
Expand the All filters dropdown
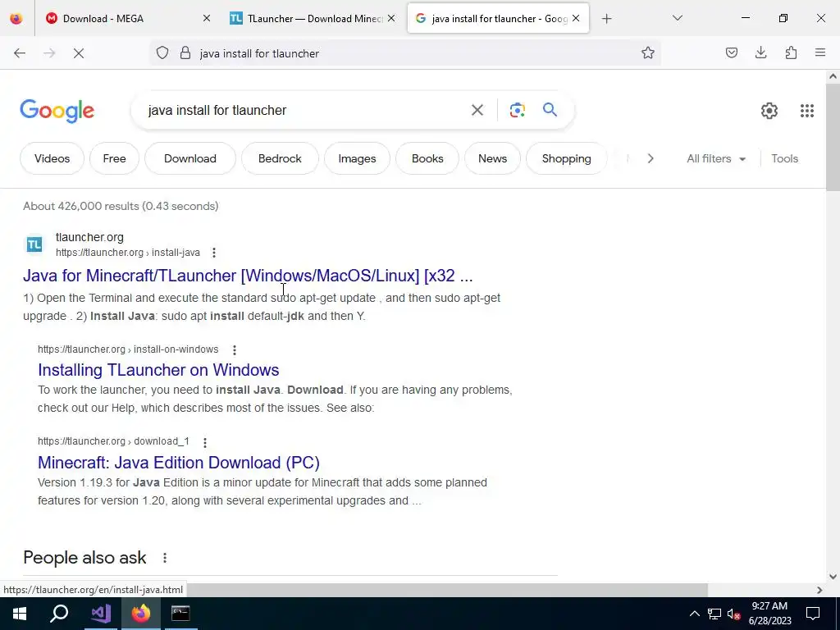(x=716, y=158)
